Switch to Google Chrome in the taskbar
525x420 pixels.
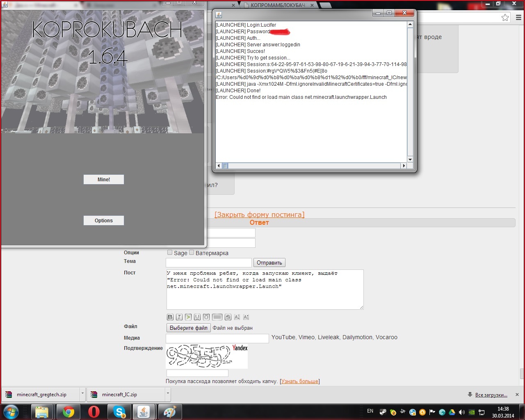68,412
